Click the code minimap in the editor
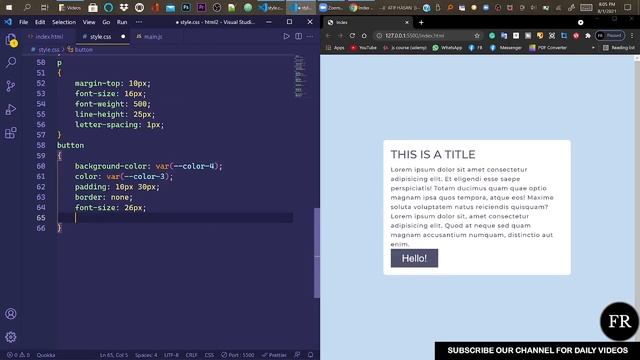The height and width of the screenshot is (360, 640). [299, 76]
